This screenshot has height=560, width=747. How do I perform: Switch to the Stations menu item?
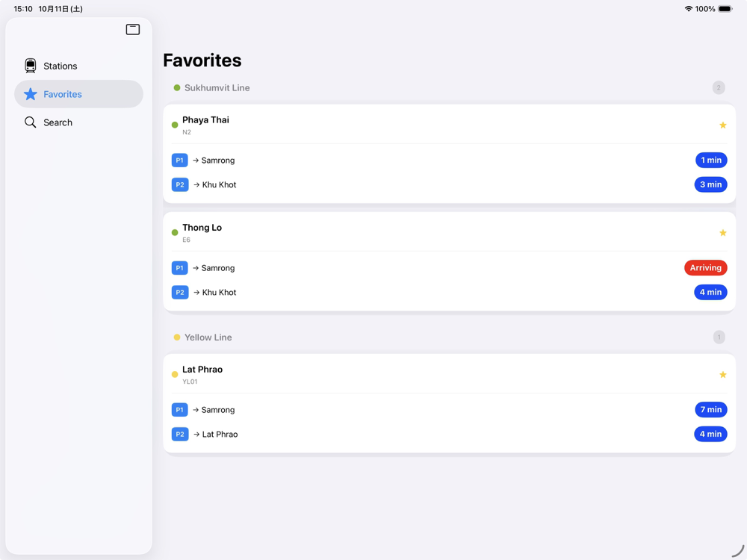pos(61,66)
